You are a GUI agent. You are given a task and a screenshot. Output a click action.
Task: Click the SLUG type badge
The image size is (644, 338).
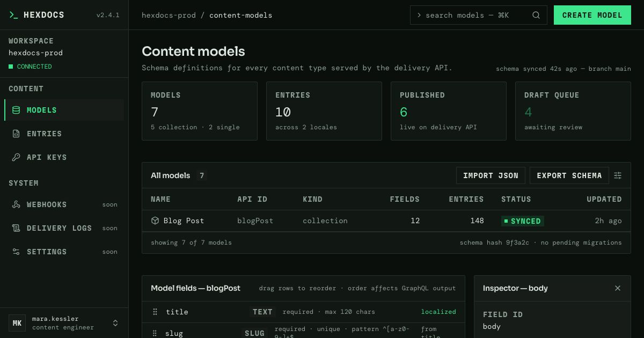point(254,333)
